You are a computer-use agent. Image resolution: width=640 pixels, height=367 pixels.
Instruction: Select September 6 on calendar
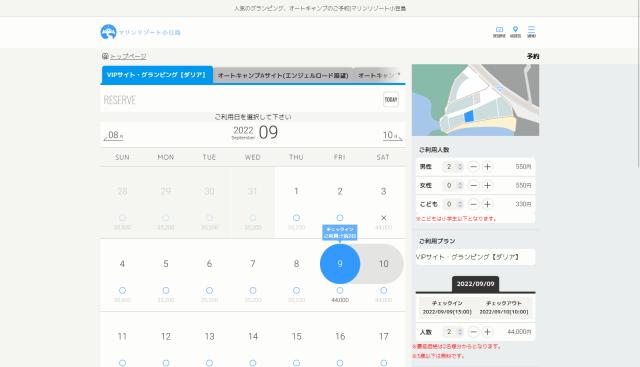point(209,275)
